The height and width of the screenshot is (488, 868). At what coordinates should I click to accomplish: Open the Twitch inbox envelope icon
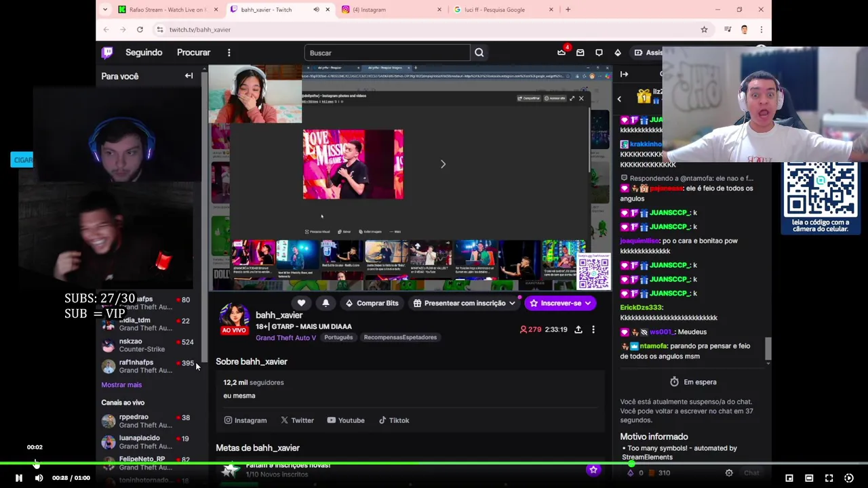(580, 52)
